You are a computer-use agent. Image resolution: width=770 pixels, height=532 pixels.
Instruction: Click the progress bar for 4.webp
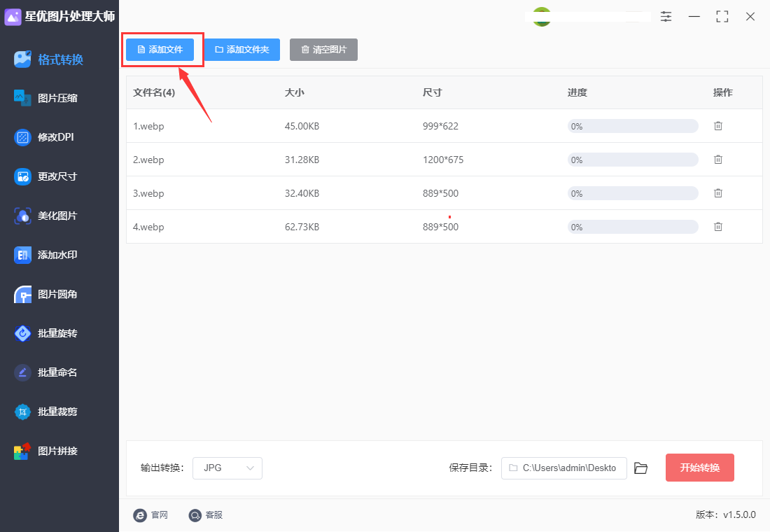(x=633, y=227)
